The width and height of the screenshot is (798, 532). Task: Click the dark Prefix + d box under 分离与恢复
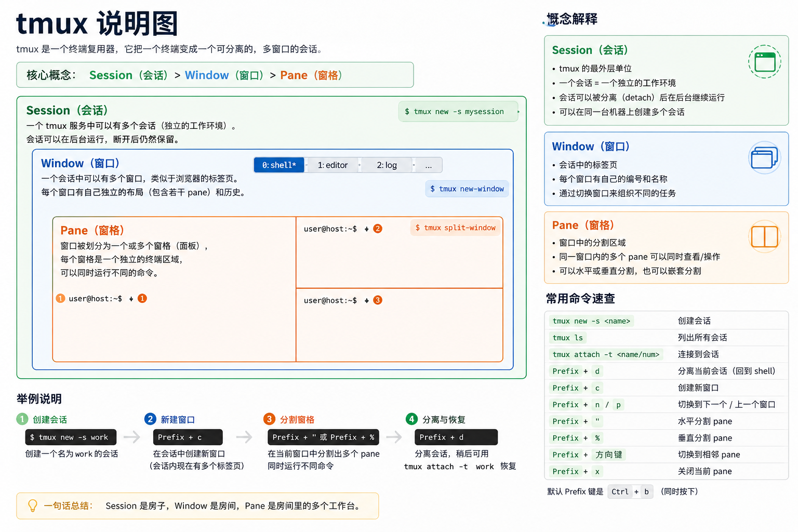pyautogui.click(x=456, y=437)
